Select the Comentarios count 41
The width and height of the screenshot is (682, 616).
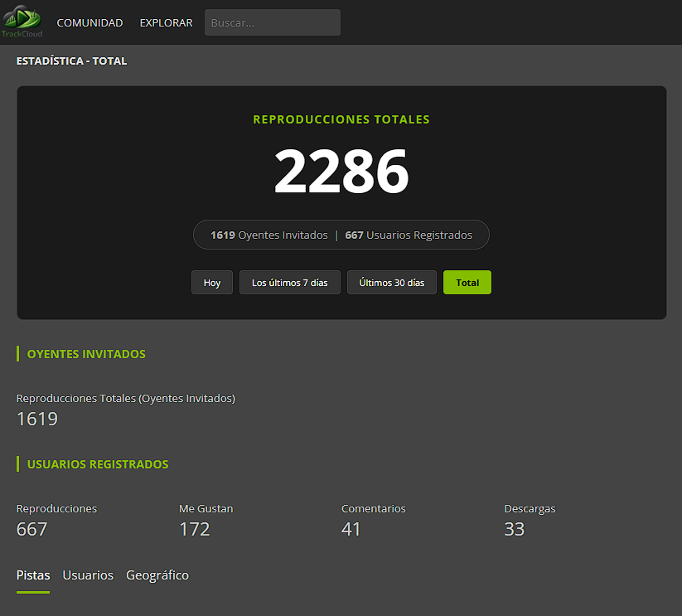click(351, 529)
